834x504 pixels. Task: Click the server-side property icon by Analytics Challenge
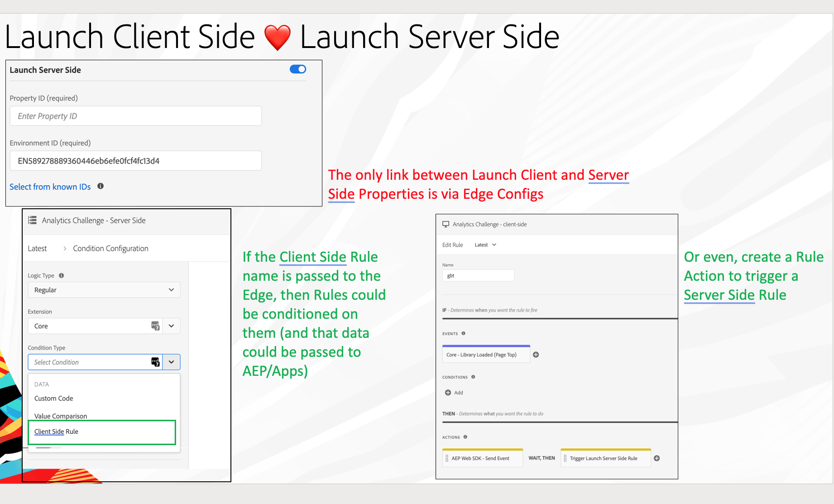33,220
